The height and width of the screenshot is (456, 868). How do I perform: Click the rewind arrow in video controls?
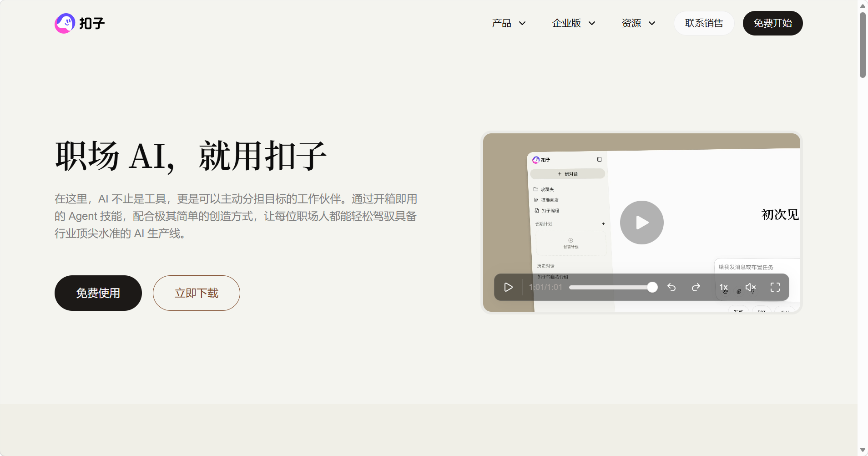pos(671,287)
